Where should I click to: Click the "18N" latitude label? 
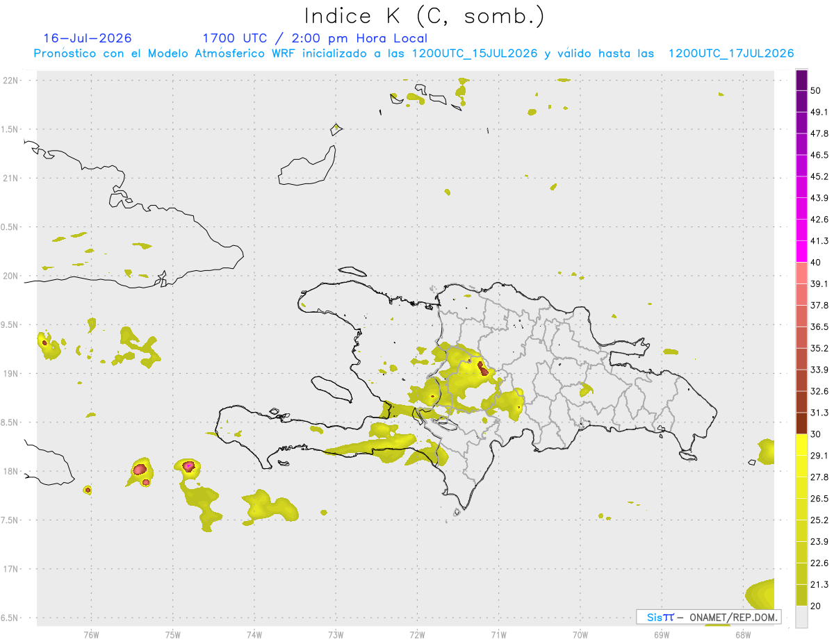pyautogui.click(x=10, y=471)
